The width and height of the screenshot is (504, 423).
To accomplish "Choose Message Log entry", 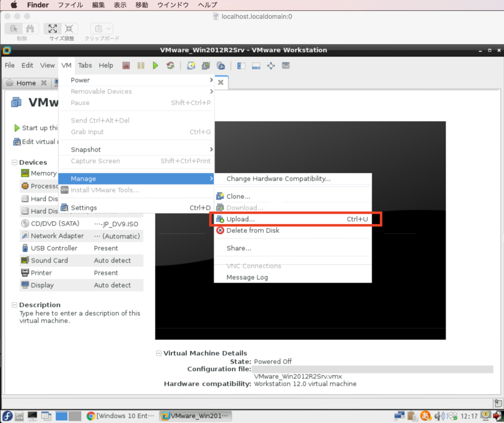I will pos(293,277).
